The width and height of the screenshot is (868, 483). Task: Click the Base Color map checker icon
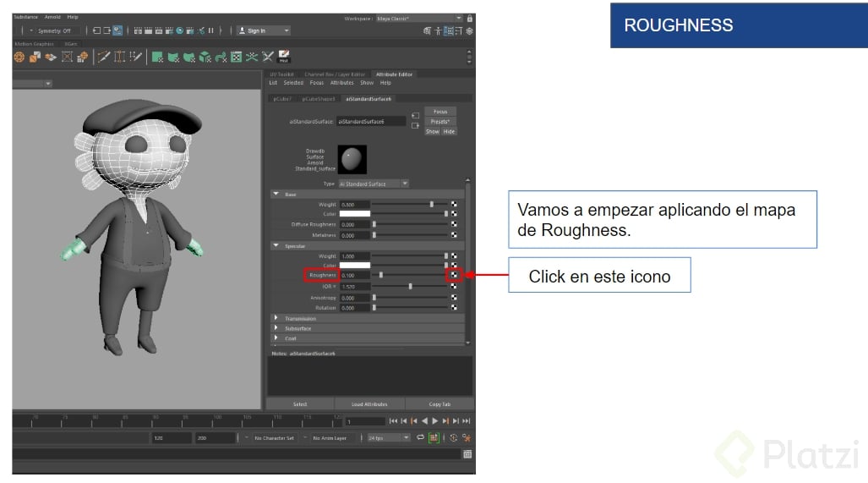click(x=454, y=214)
